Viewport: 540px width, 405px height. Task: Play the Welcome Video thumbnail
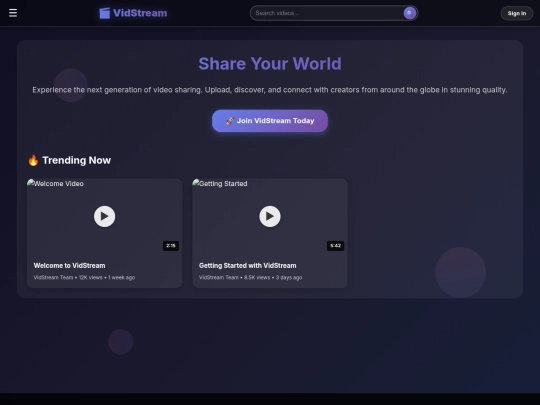tap(104, 216)
